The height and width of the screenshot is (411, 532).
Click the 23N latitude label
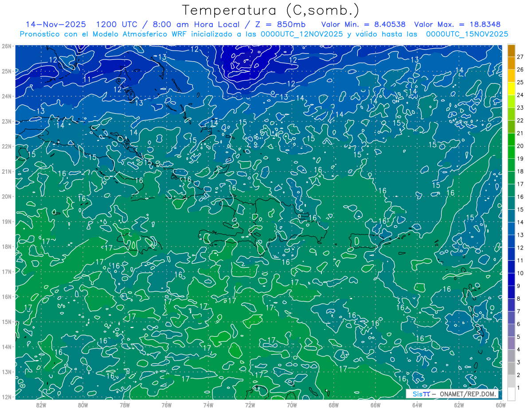[7, 121]
